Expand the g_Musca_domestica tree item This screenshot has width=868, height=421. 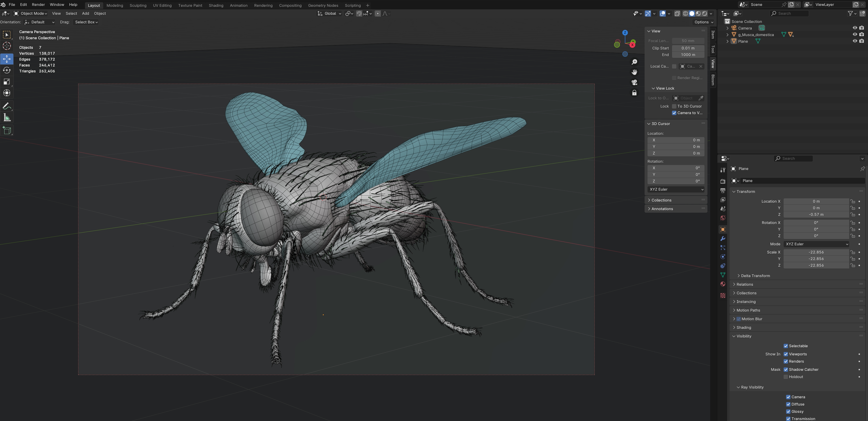(727, 35)
